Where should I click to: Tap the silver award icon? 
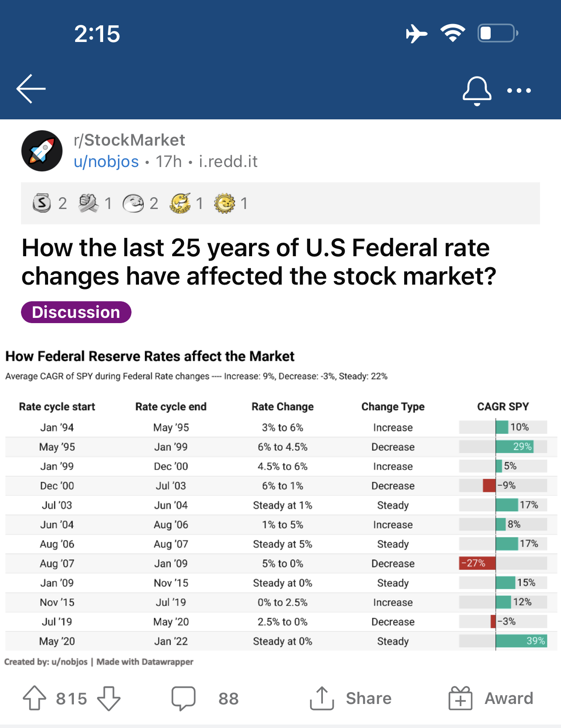click(42, 203)
